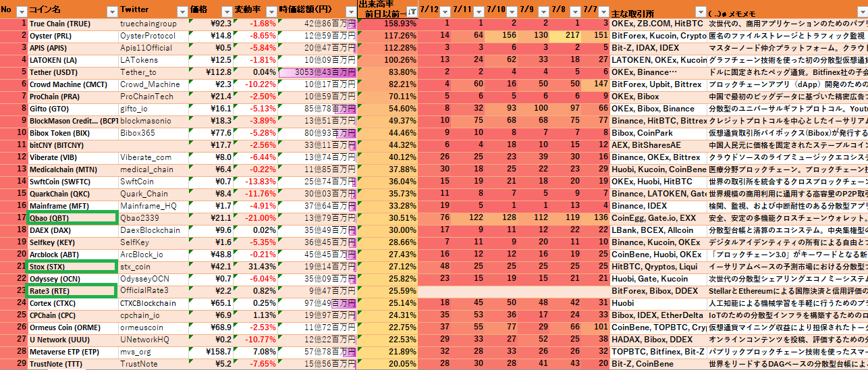
Task: Open the 時価総額(円) column filter arrow
Action: pyautogui.click(x=349, y=11)
